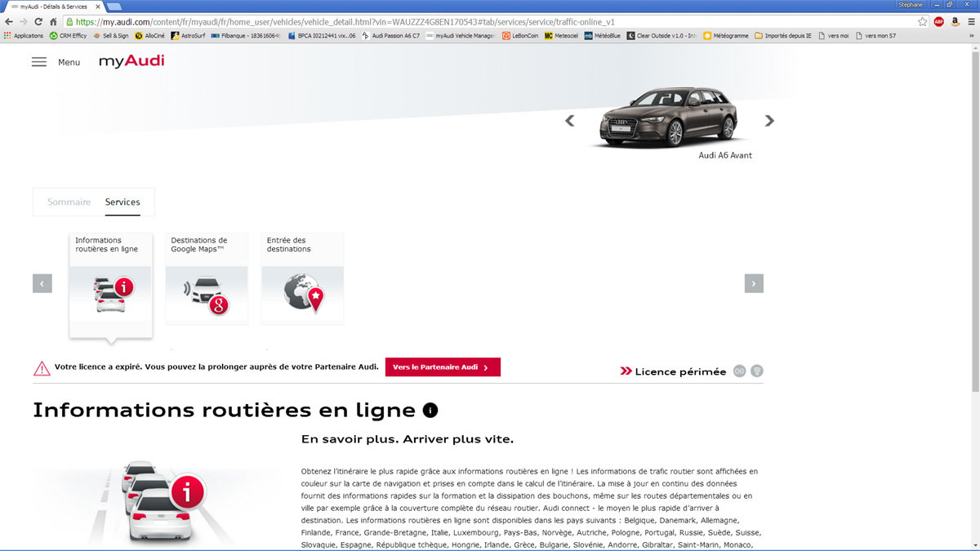Image resolution: width=980 pixels, height=551 pixels.
Task: Show the previous vehicle with left arrow
Action: coord(570,121)
